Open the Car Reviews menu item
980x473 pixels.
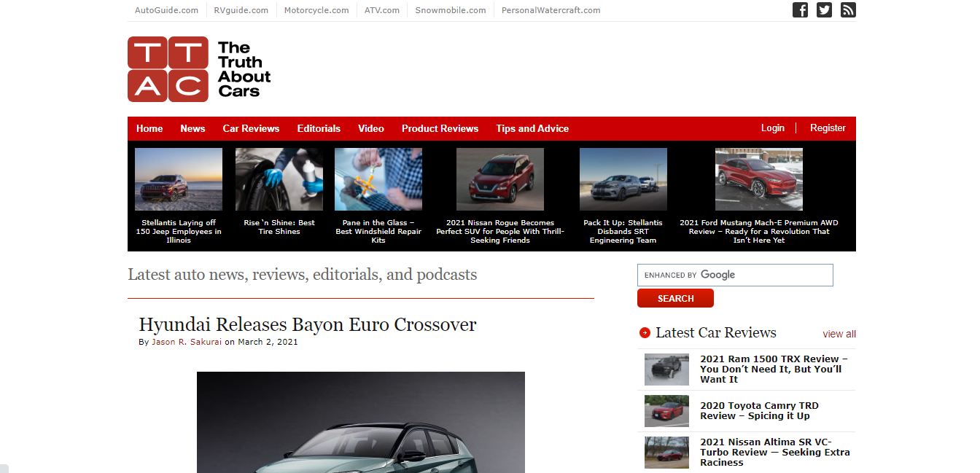(x=251, y=128)
